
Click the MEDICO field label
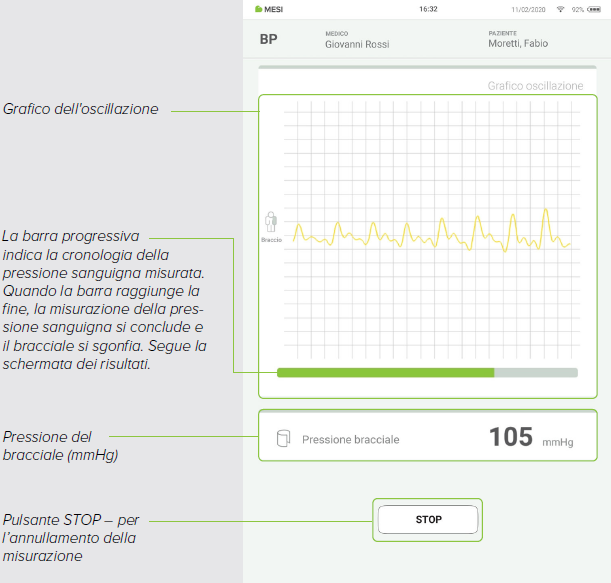point(337,34)
